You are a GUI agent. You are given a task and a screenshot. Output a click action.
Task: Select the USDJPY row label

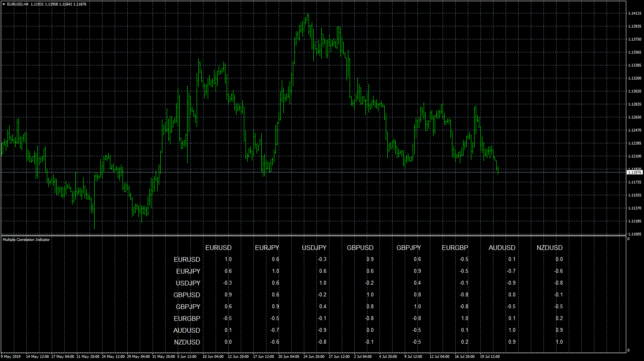coord(188,283)
